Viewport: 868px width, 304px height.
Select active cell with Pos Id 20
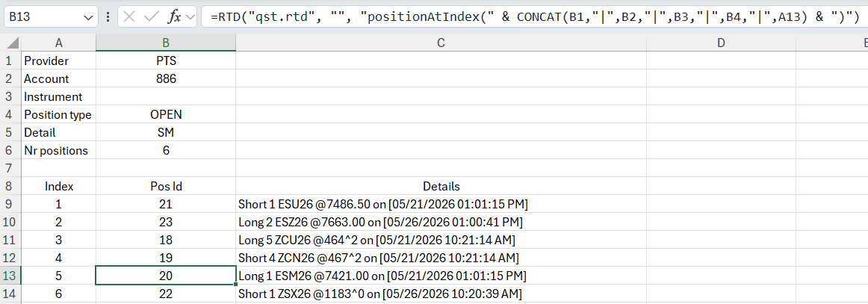pyautogui.click(x=166, y=276)
